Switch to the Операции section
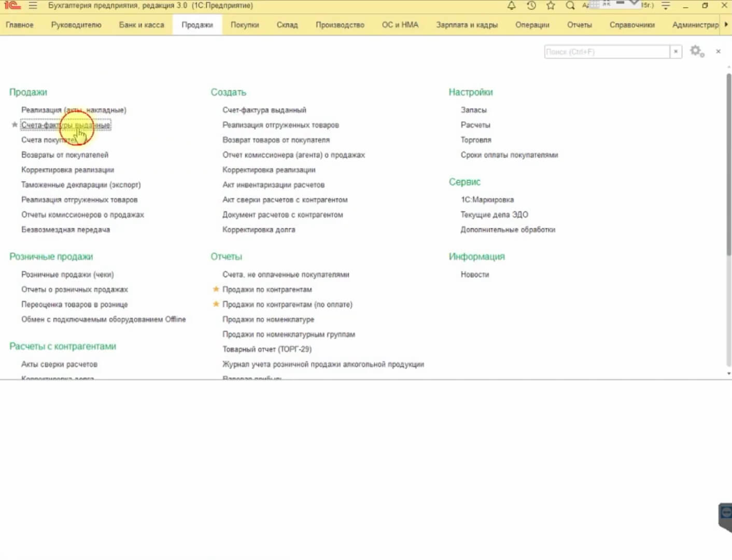Screen dimensions: 732x560 point(532,25)
